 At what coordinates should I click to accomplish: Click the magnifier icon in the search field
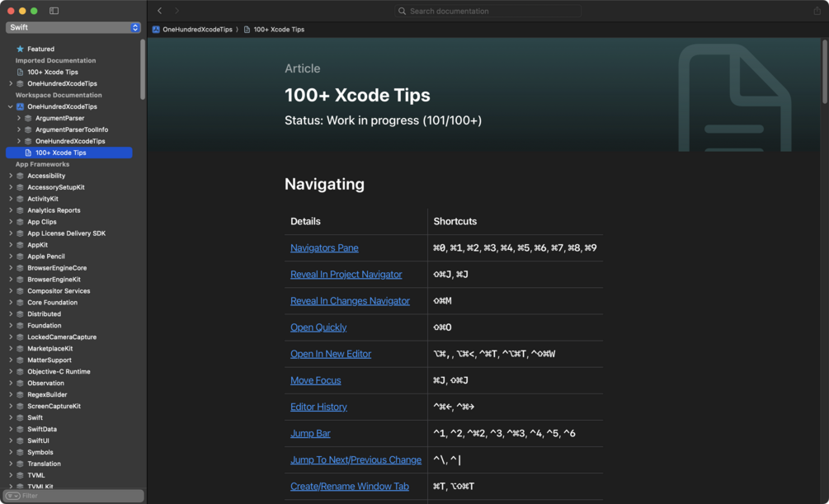[x=402, y=11]
